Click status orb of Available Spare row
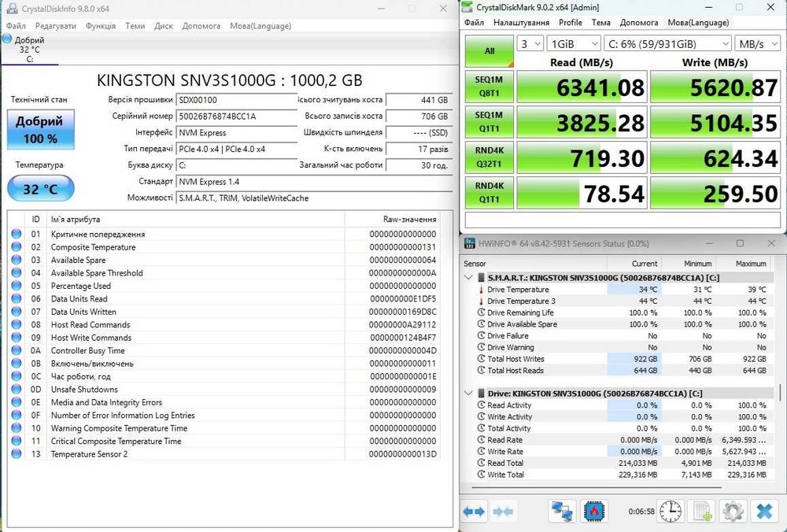 pyautogui.click(x=17, y=260)
